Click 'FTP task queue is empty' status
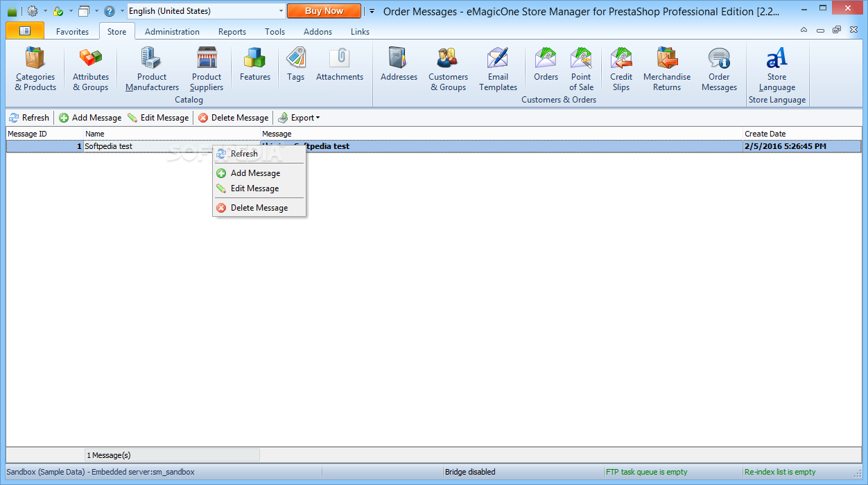 [x=647, y=472]
